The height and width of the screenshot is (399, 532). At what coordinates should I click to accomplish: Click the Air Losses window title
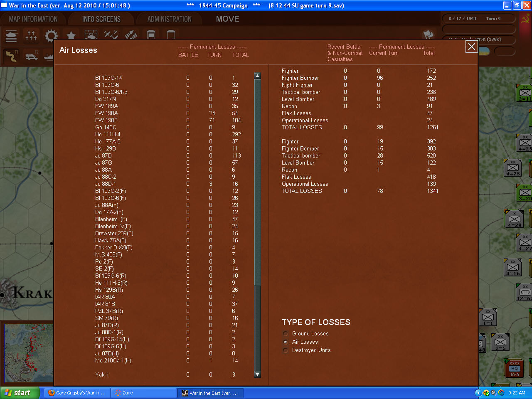pyautogui.click(x=78, y=50)
